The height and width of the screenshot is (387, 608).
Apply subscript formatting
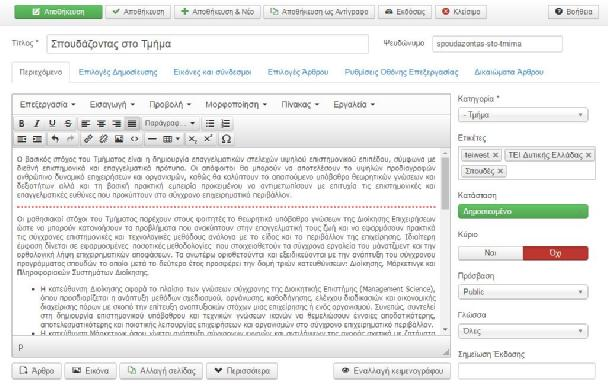pyautogui.click(x=193, y=139)
